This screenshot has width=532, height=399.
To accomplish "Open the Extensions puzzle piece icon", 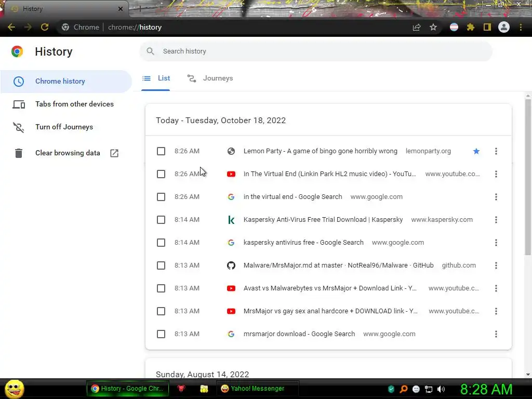I will (471, 27).
